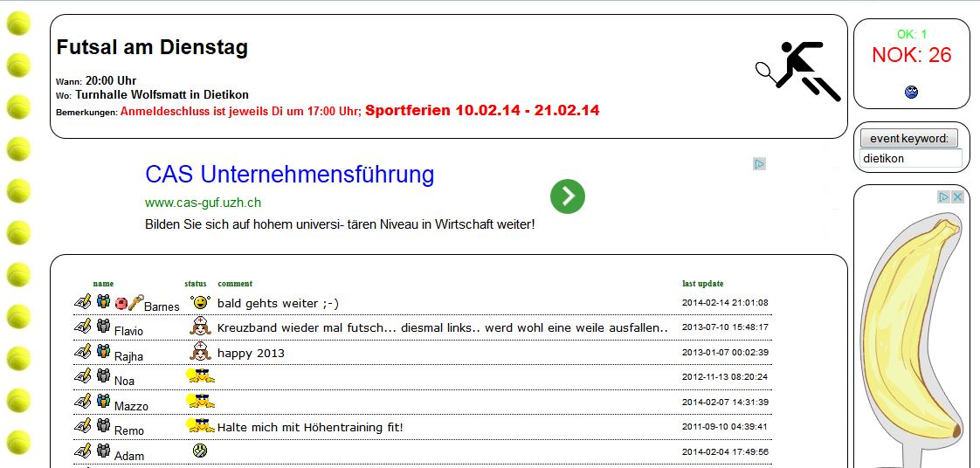Click the 'name' column header
Image resolution: width=980 pixels, height=468 pixels.
[x=103, y=284]
